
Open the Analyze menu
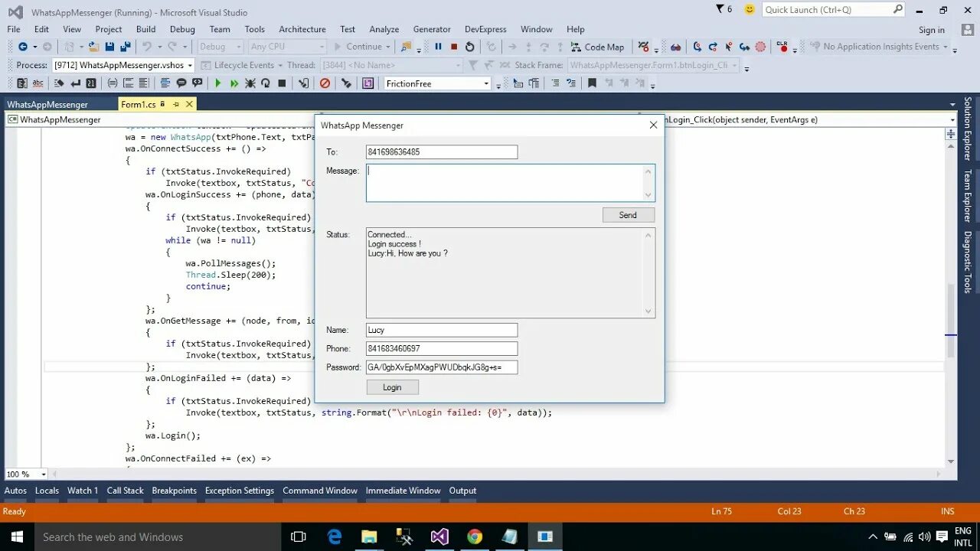(x=384, y=29)
